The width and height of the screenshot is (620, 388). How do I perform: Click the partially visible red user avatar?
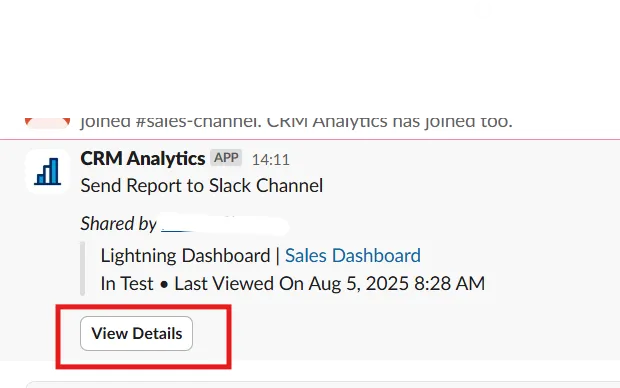pos(47,123)
